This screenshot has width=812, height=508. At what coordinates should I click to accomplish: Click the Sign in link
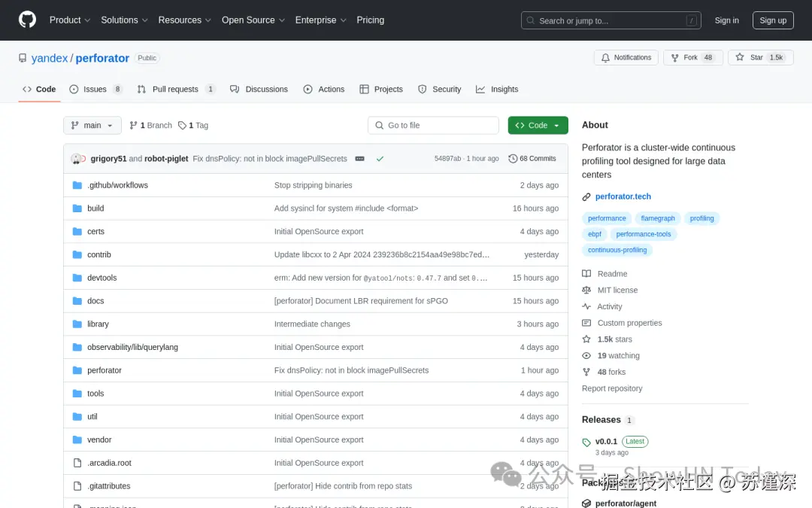[x=726, y=21]
